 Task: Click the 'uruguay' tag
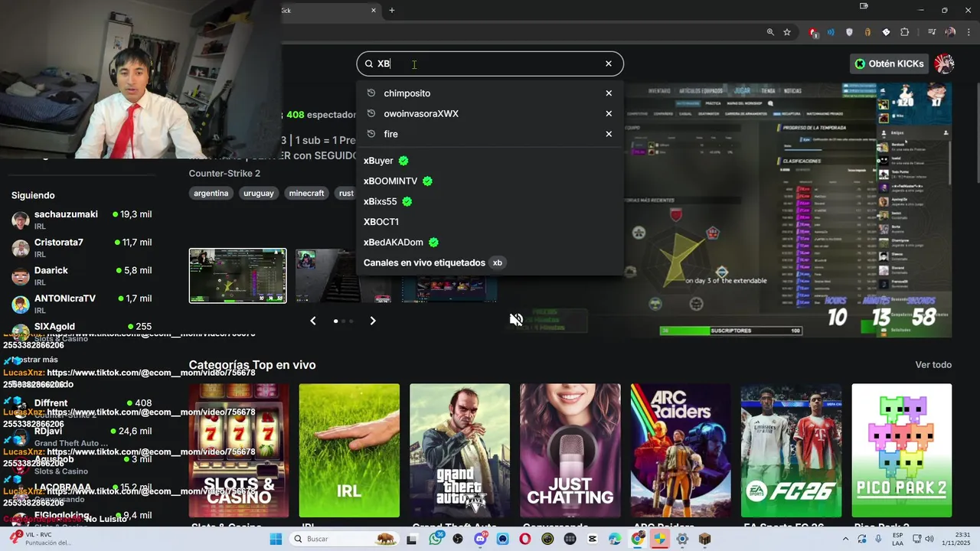[259, 194]
